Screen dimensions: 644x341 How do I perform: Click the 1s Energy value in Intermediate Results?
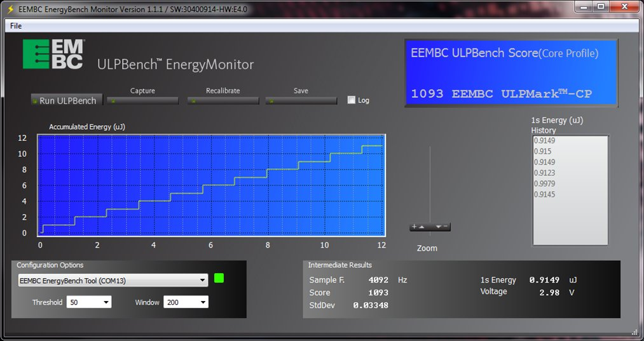click(x=544, y=280)
